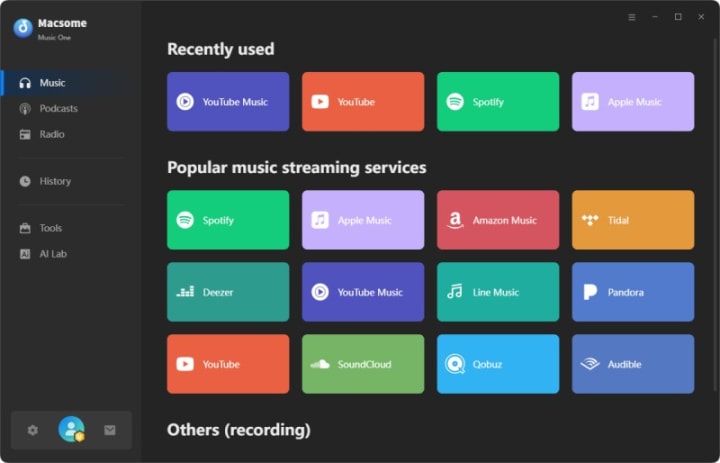This screenshot has width=720, height=463.
Task: Click the Deezer equalizer logo icon
Action: pyautogui.click(x=185, y=292)
